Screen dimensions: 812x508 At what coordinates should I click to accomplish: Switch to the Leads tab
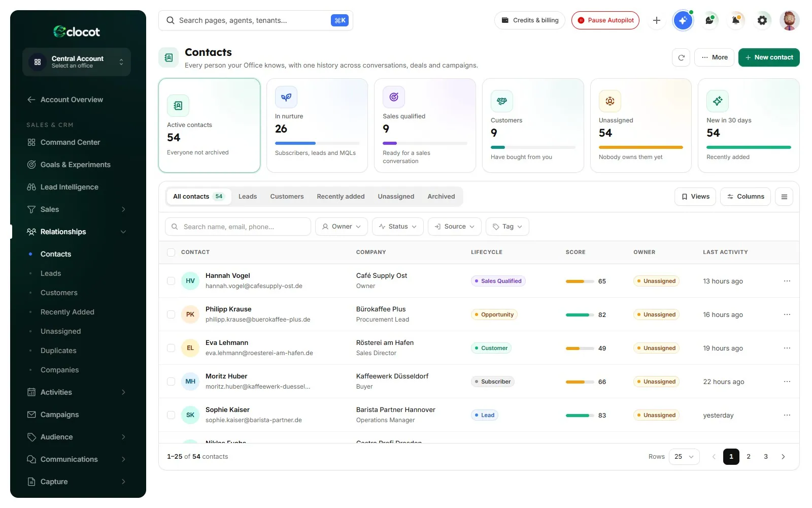click(x=248, y=197)
